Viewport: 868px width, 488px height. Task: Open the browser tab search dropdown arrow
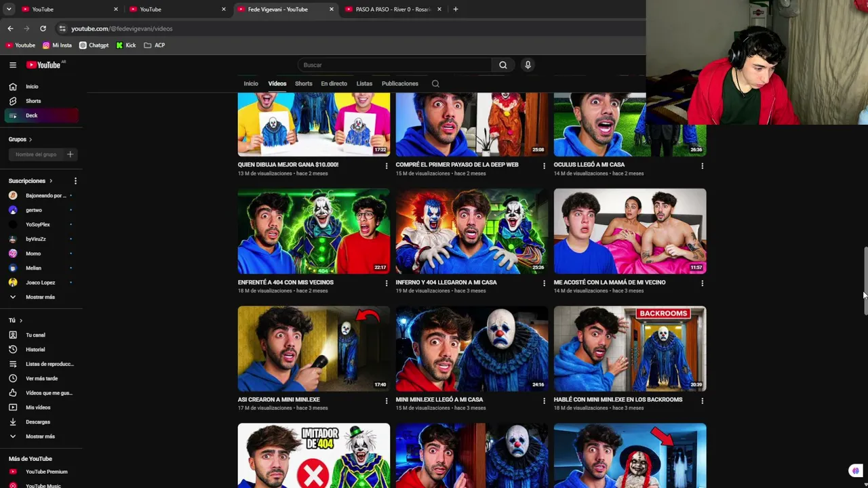coord(9,9)
